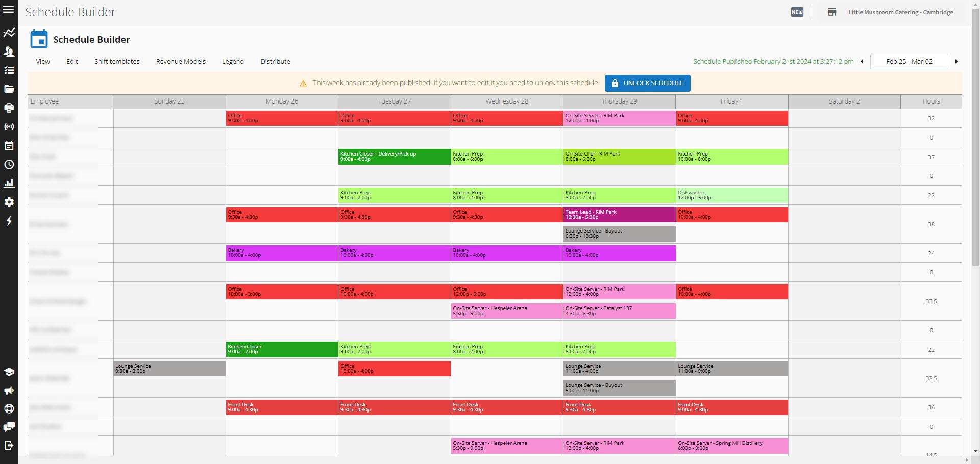Open the schedule calendar icon in sidebar
Screen dimensions: 980x464
[x=9, y=145]
